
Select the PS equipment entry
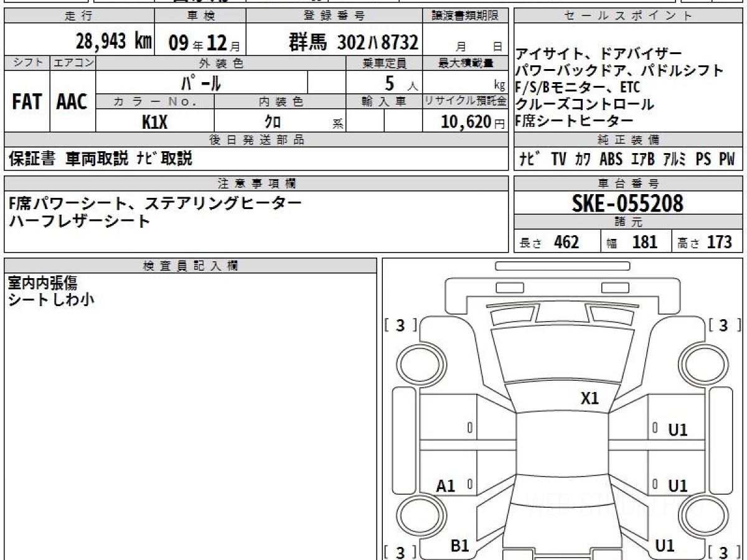(703, 159)
